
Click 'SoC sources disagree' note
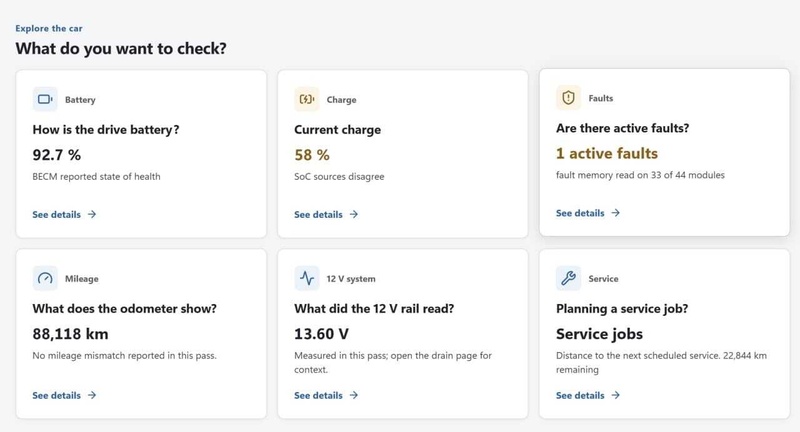(x=339, y=176)
